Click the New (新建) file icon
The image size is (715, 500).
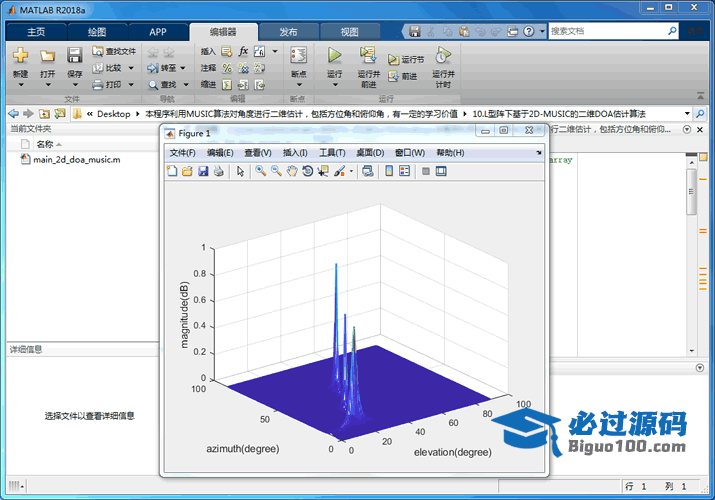tap(21, 55)
